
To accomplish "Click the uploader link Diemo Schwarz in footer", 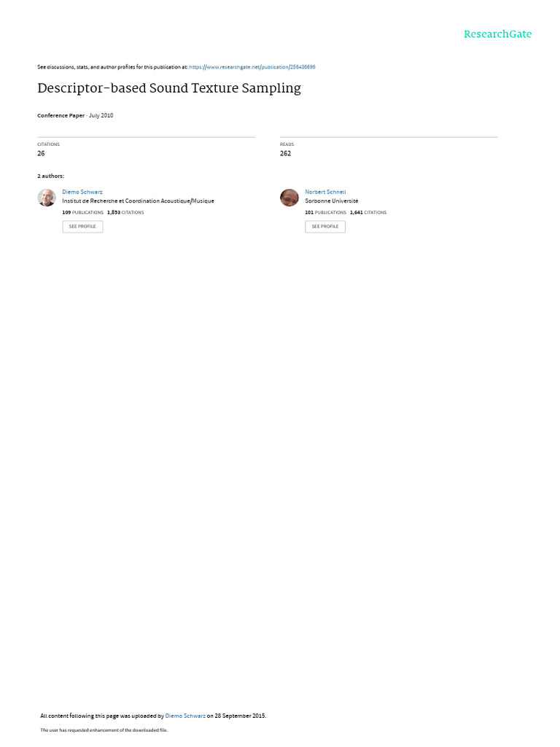I will 185,716.
